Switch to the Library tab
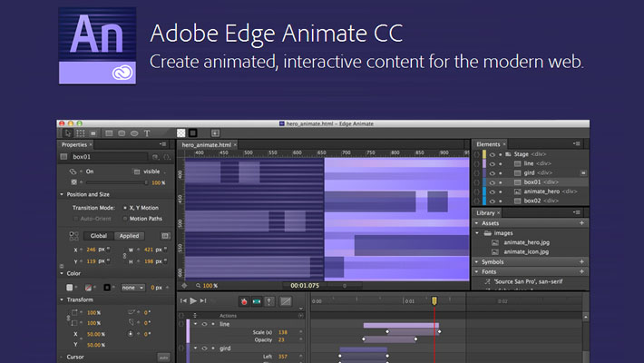The height and width of the screenshot is (363, 644). [x=485, y=213]
